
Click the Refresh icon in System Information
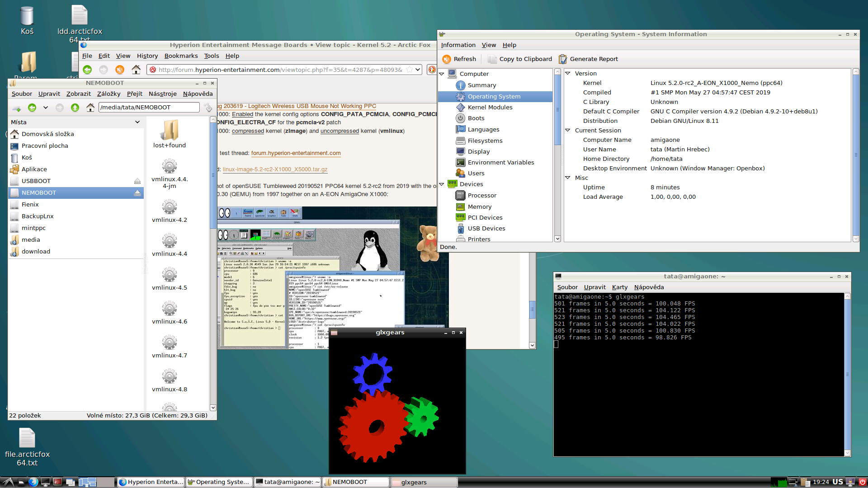447,59
